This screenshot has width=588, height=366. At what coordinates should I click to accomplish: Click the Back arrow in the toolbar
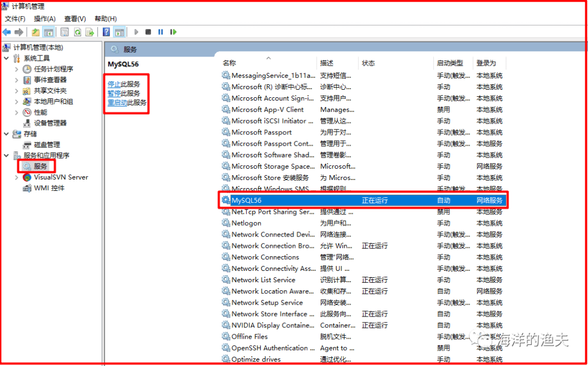coord(7,32)
